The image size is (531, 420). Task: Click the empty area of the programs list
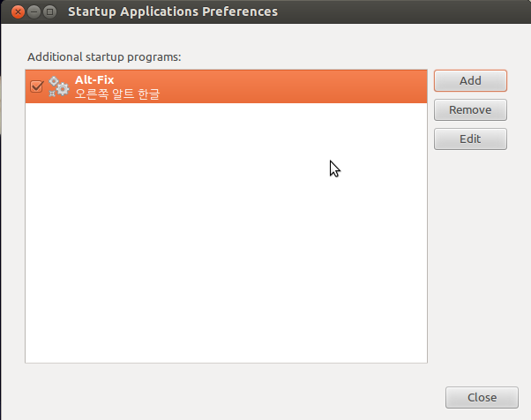tap(226, 233)
